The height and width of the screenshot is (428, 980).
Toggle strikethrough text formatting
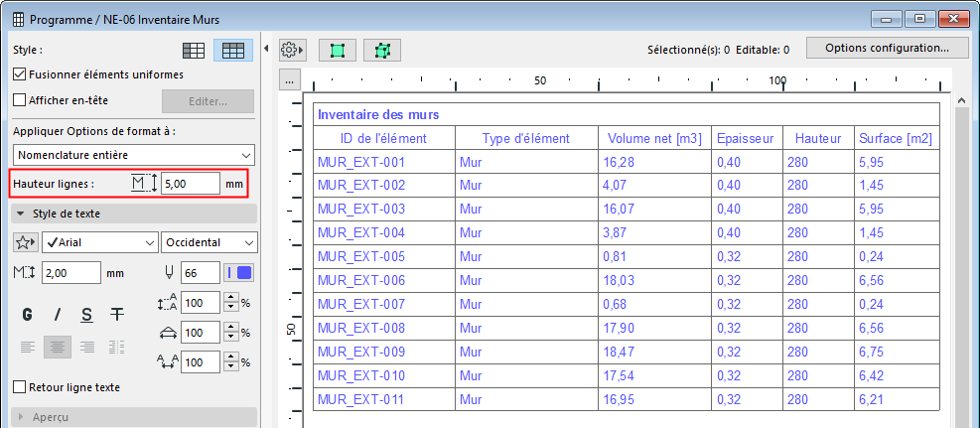(x=116, y=315)
